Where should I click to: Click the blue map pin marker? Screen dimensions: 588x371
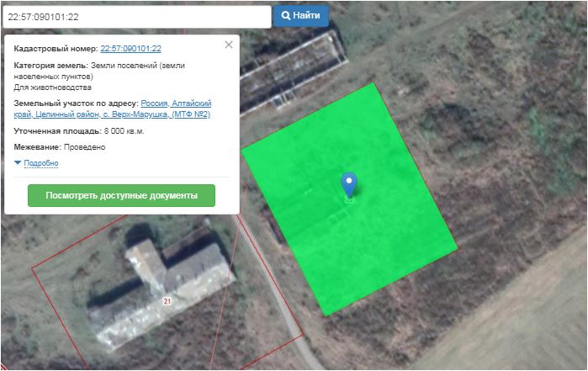(348, 183)
